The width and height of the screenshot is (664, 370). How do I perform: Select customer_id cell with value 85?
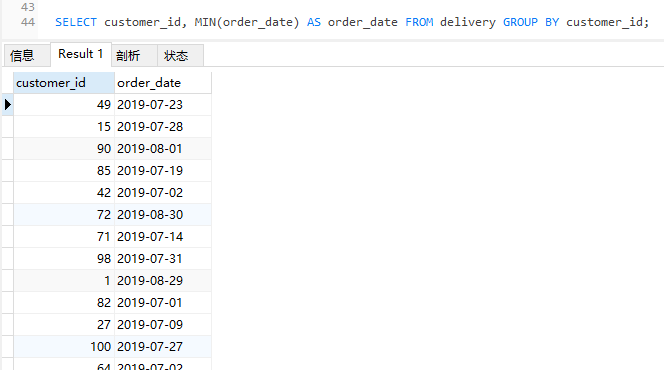[x=64, y=171]
